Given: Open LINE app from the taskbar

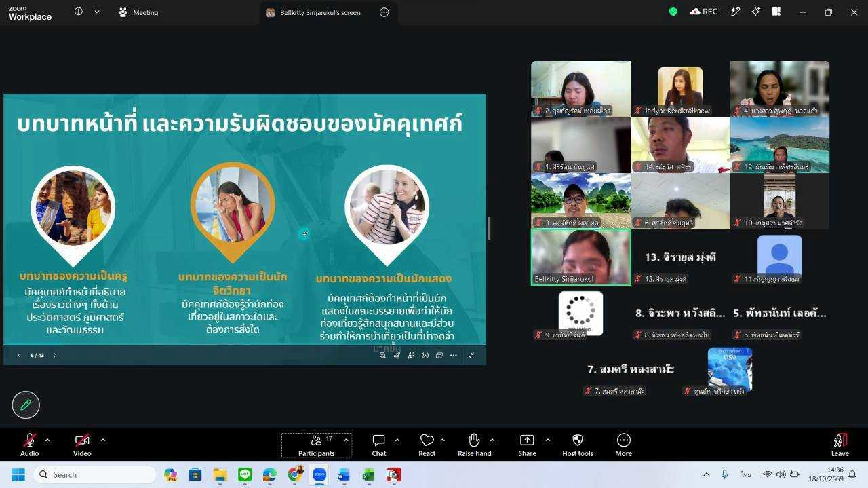Looking at the screenshot, I should [245, 474].
